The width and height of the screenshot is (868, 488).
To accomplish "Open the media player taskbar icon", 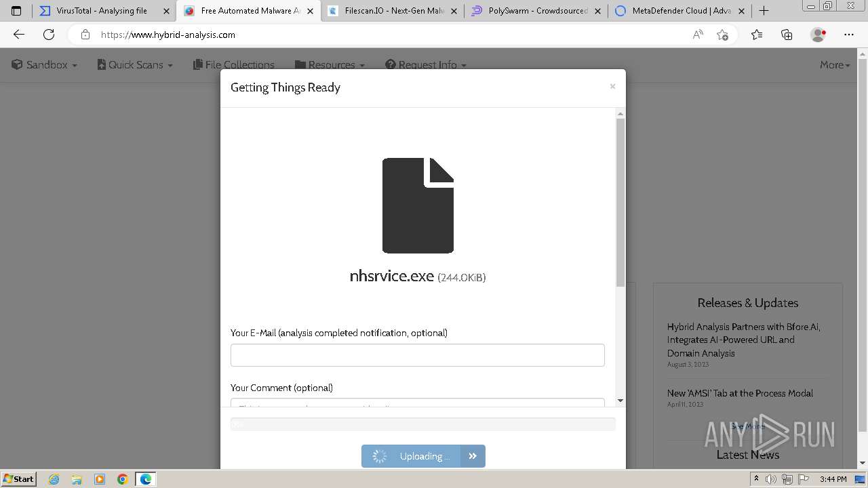I will [x=100, y=479].
